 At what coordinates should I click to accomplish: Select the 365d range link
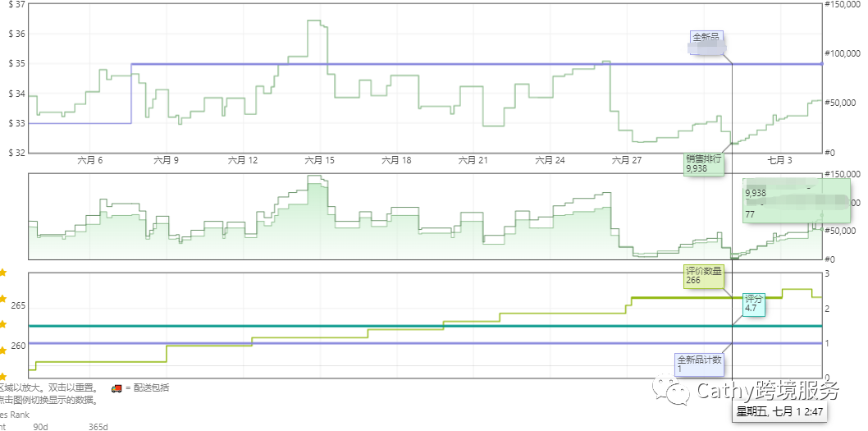tap(98, 427)
